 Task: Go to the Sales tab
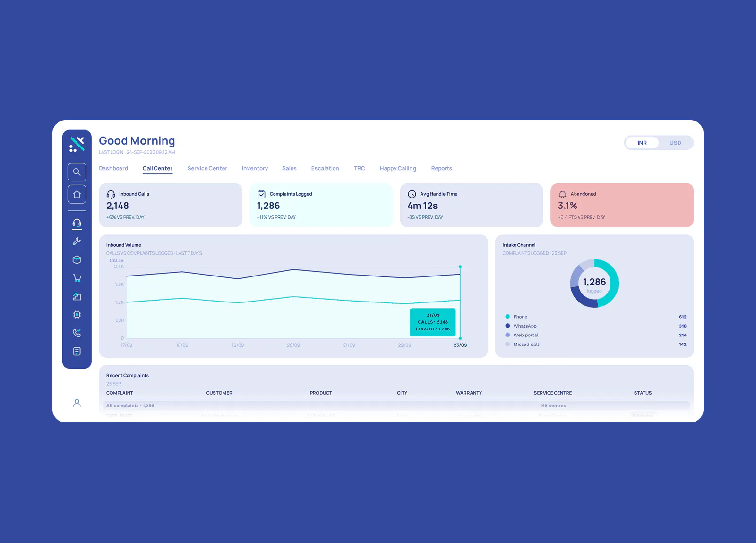click(289, 169)
